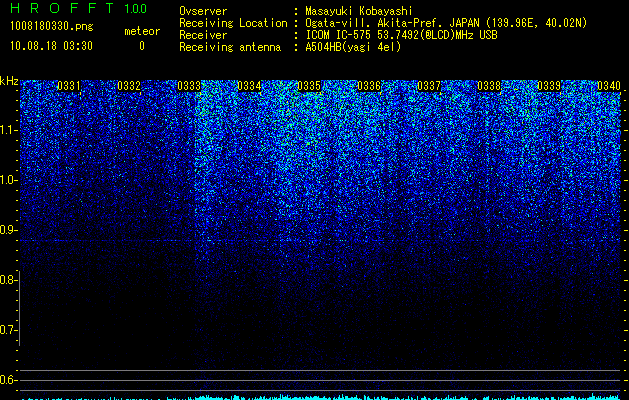Click the 0.9 kHz axis label

click(8, 230)
